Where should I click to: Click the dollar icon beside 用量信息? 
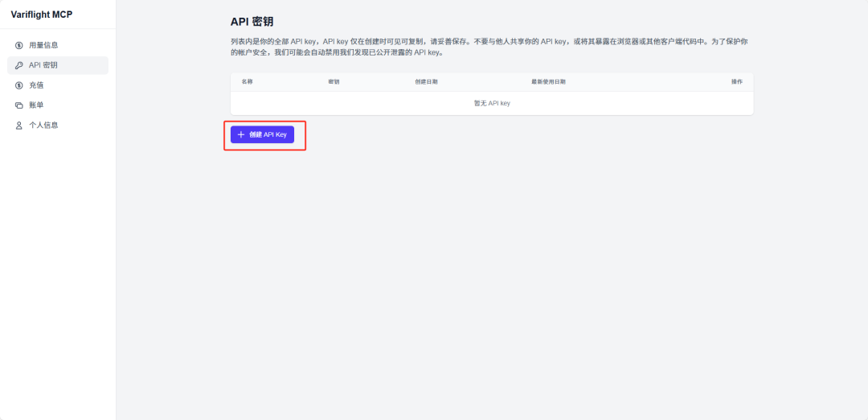18,45
